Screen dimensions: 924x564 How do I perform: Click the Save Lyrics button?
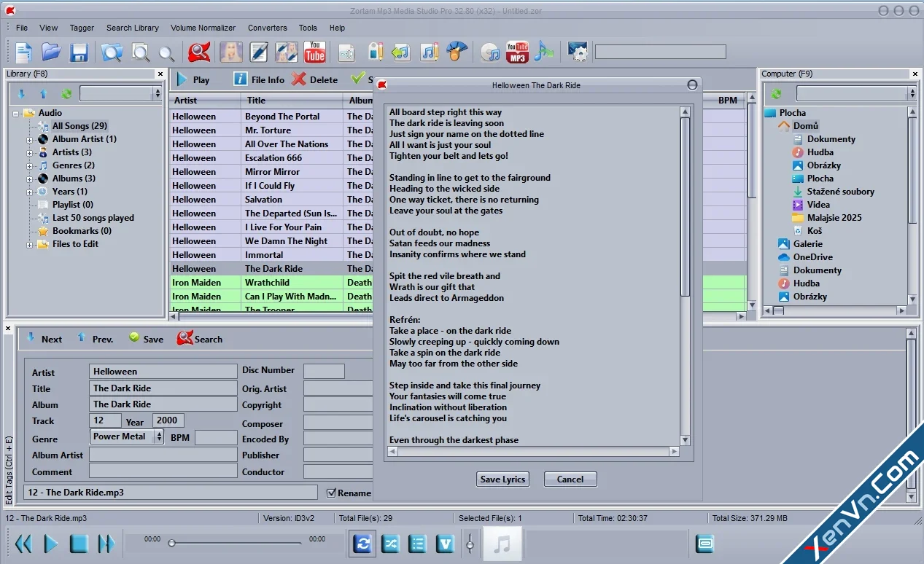point(503,479)
